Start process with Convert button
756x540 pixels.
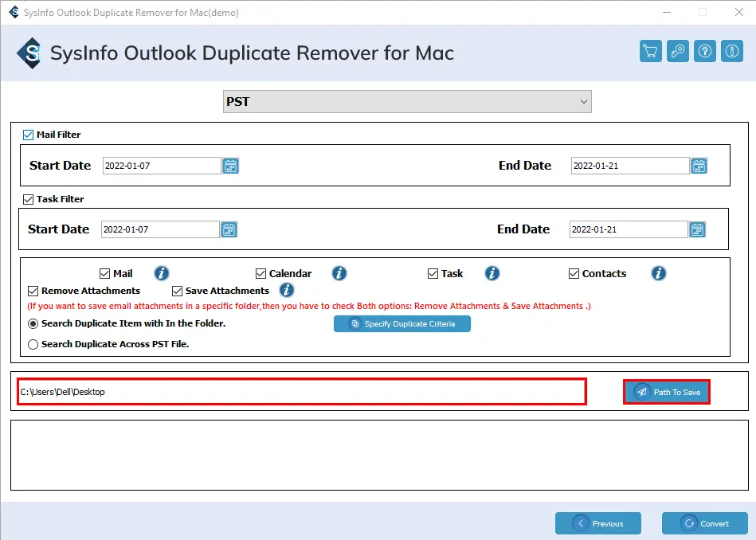[x=704, y=523]
